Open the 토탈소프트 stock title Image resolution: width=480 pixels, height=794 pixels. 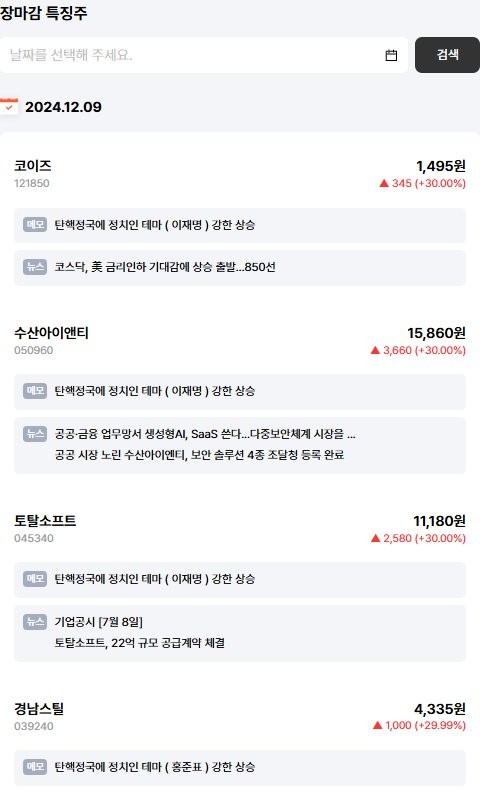45,521
